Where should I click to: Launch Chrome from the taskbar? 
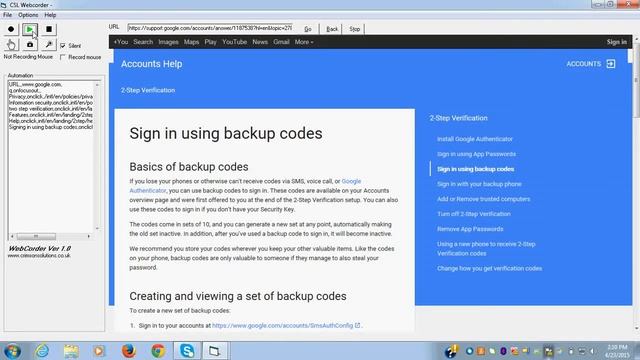pyautogui.click(x=158, y=351)
